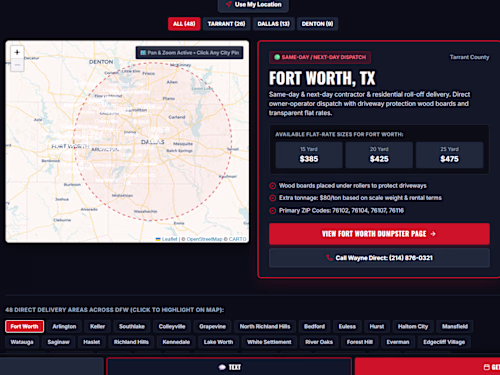
Task: Select the 25 Yard $475 size card
Action: tap(449, 155)
